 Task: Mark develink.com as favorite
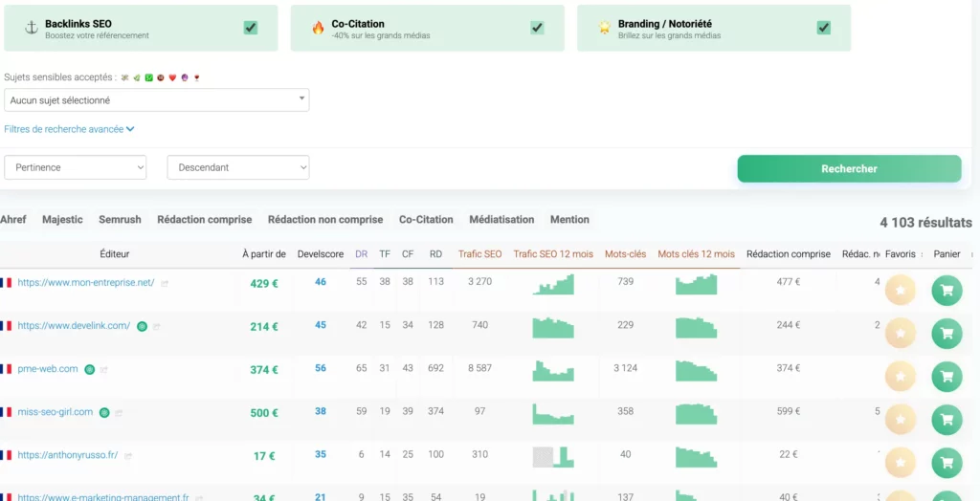click(x=900, y=334)
